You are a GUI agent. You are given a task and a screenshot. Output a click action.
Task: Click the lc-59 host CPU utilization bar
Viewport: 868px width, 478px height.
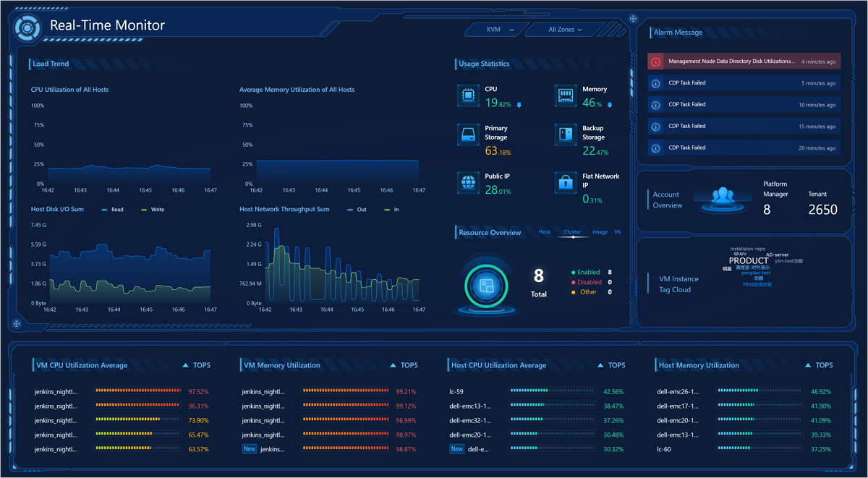coord(552,391)
